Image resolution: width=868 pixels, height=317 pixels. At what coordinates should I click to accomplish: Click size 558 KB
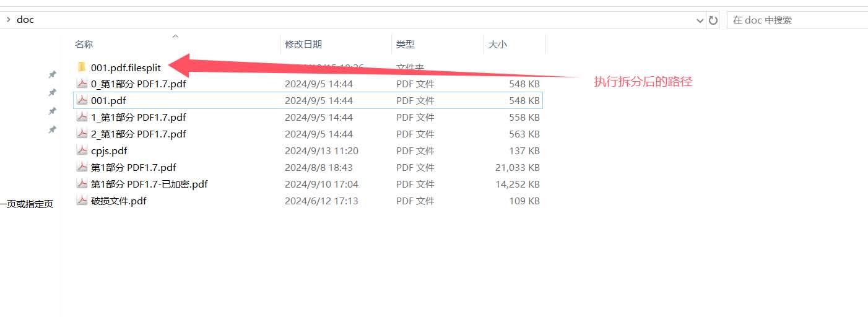(524, 117)
